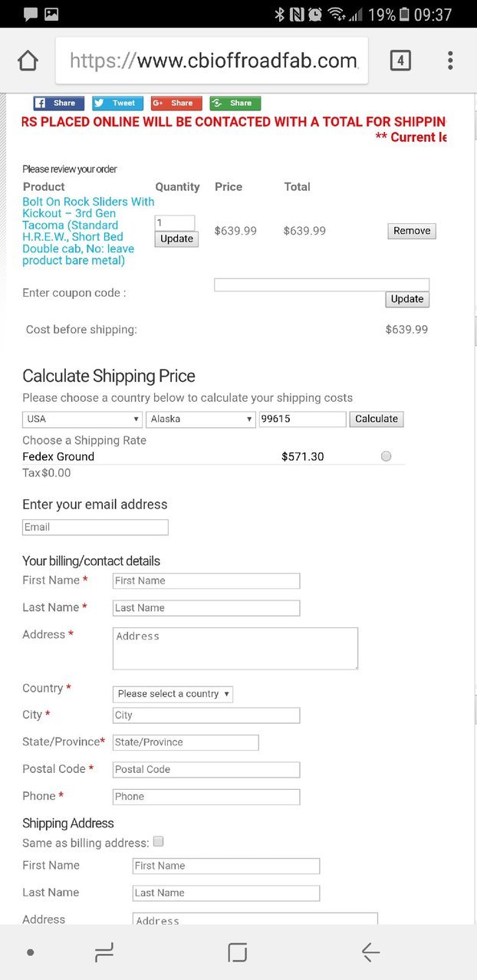Open the USA country dropdown
477x980 pixels.
pyautogui.click(x=82, y=419)
